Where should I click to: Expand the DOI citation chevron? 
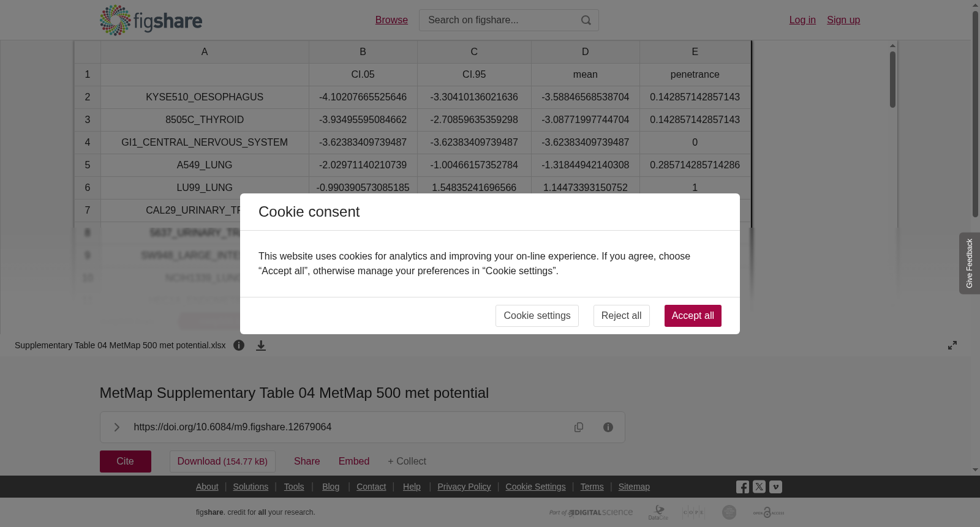click(x=116, y=427)
